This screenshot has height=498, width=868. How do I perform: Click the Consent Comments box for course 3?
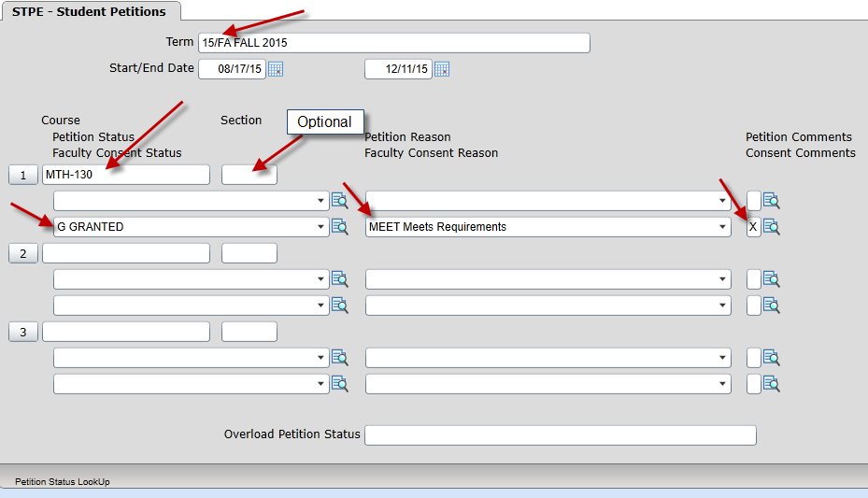point(753,384)
